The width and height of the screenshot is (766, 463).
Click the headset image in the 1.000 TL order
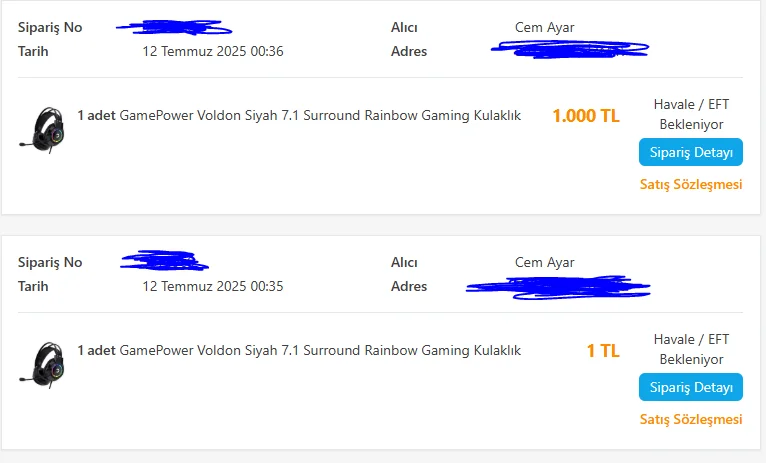click(x=43, y=129)
